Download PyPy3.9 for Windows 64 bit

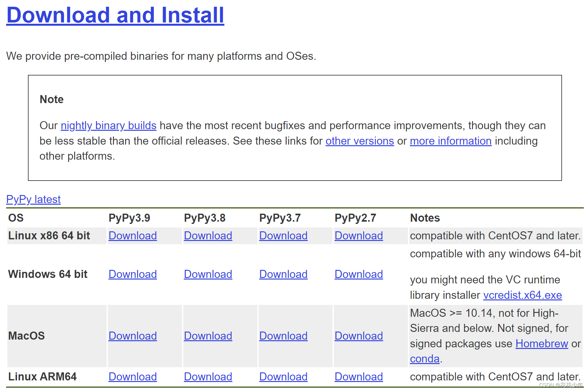[133, 274]
